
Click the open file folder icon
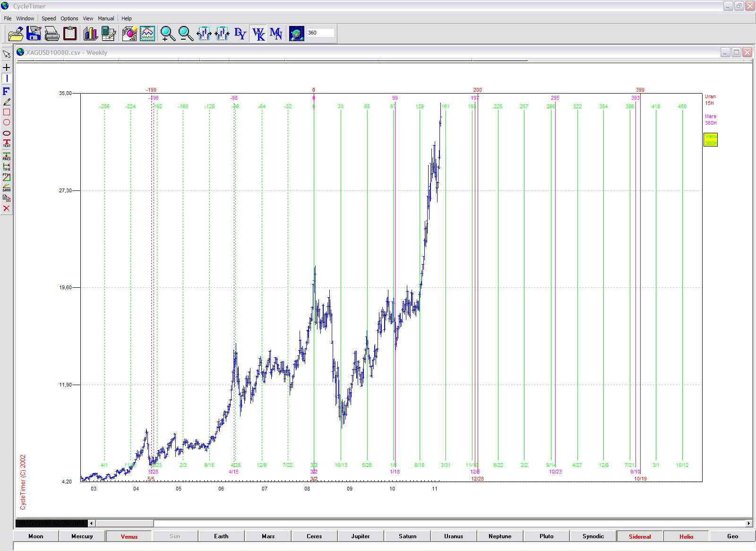(x=16, y=34)
